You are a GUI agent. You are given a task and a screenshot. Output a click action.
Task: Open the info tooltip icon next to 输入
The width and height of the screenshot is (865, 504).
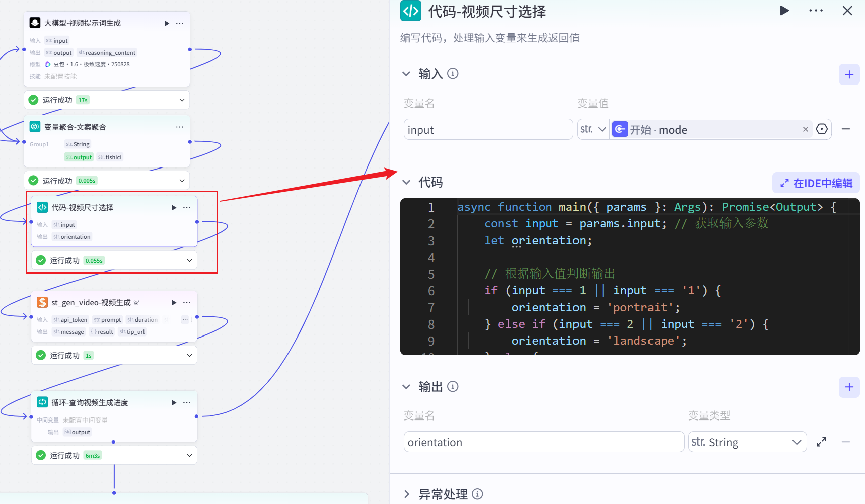[453, 73]
